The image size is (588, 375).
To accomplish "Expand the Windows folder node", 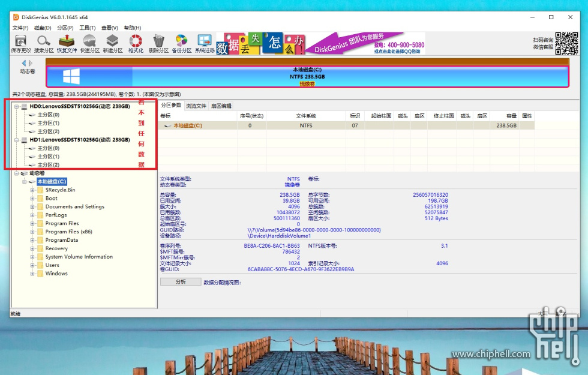I will (32, 274).
